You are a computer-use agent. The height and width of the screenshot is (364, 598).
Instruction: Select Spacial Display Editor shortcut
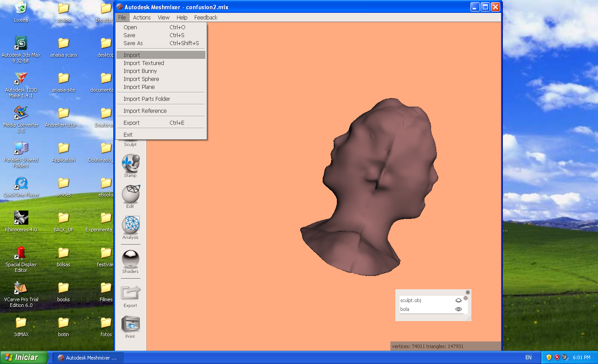pyautogui.click(x=21, y=259)
